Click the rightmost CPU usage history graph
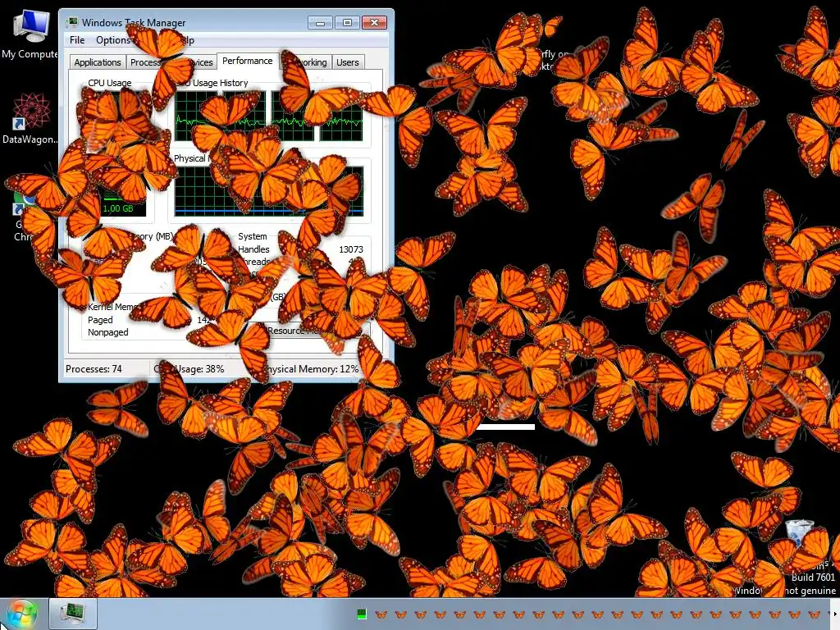Image resolution: width=840 pixels, height=630 pixels. 341,116
